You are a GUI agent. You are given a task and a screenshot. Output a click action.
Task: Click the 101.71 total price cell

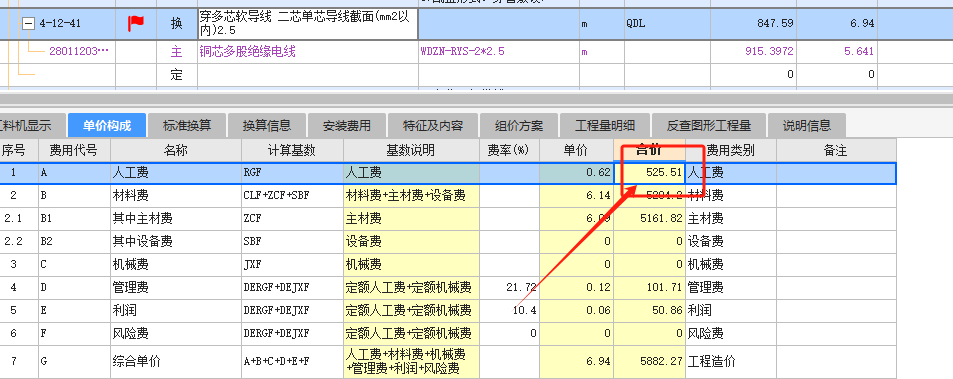point(650,287)
